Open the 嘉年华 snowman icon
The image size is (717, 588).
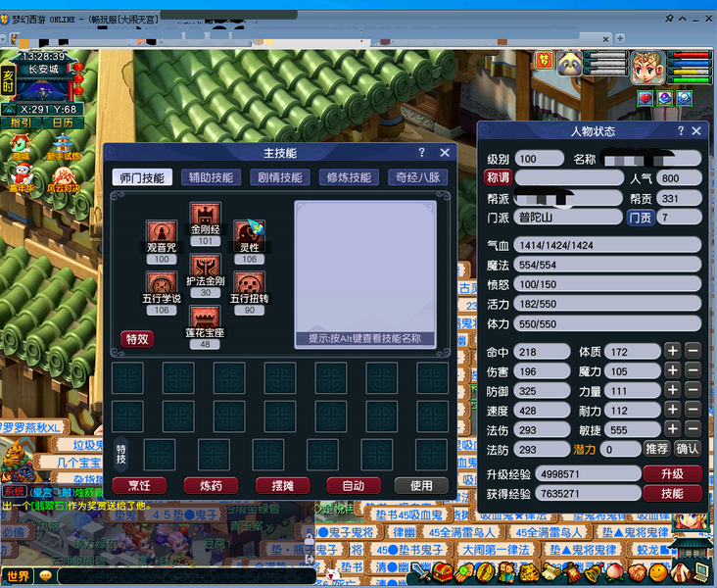21,178
